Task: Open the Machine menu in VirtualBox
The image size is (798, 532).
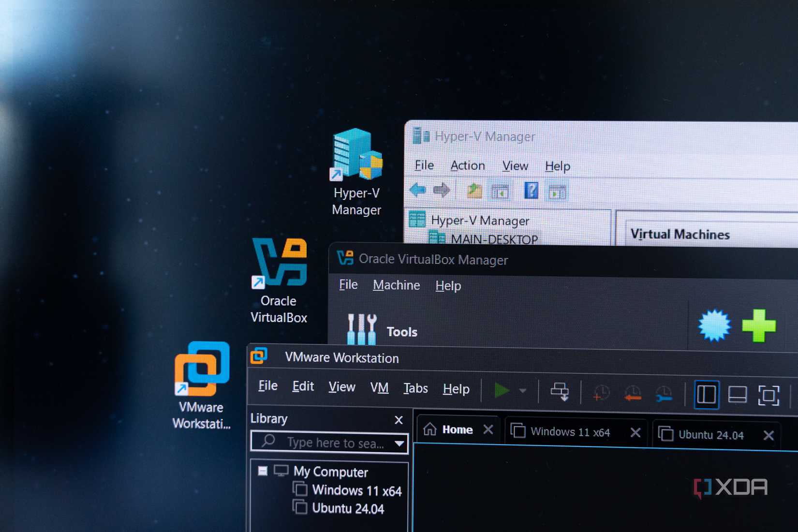Action: point(396,285)
